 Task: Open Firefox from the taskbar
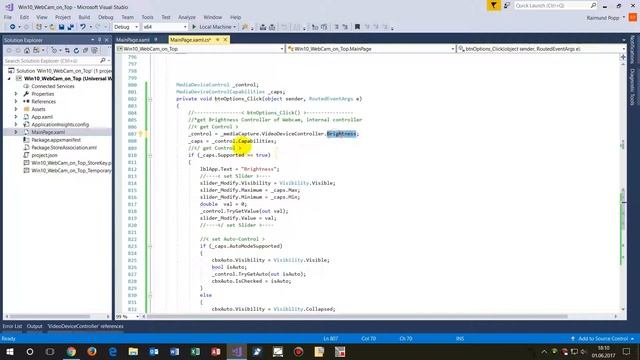92,351
